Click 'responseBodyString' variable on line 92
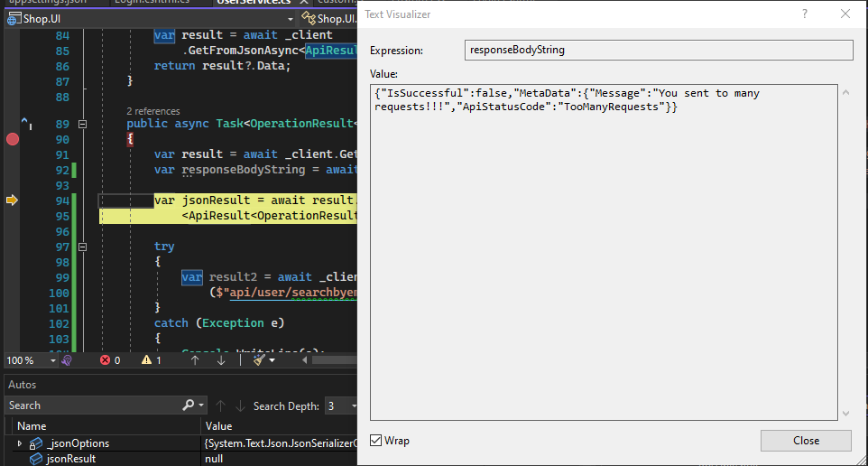 tap(244, 170)
